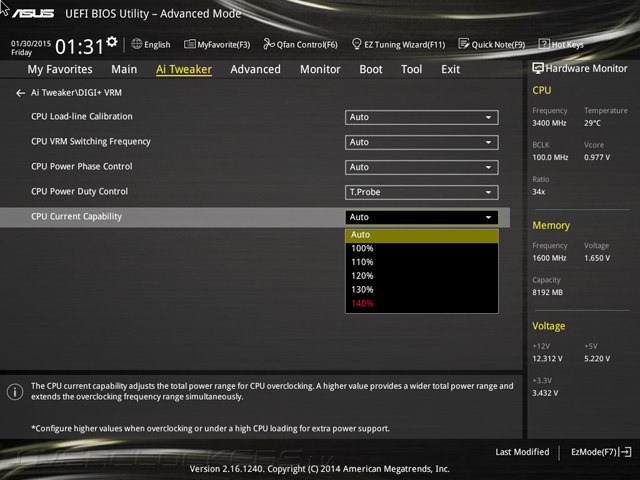The width and height of the screenshot is (640, 480).
Task: Click Last Modified button
Action: click(x=522, y=452)
